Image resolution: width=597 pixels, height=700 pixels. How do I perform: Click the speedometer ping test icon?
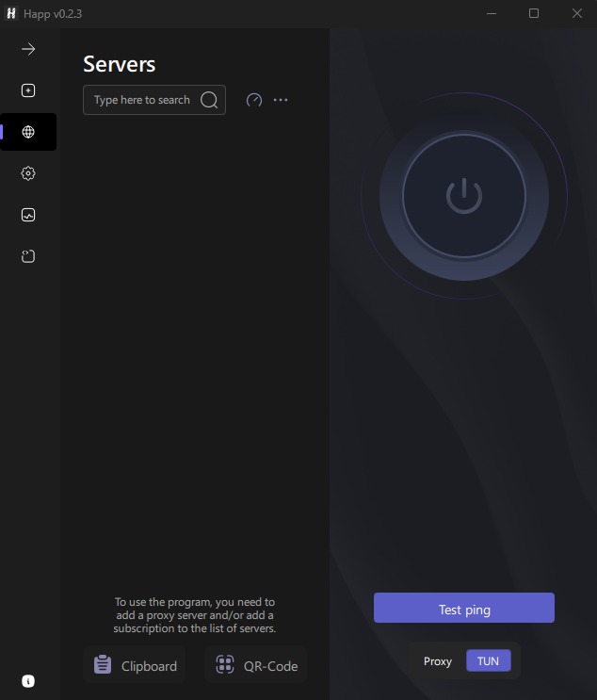(x=253, y=100)
